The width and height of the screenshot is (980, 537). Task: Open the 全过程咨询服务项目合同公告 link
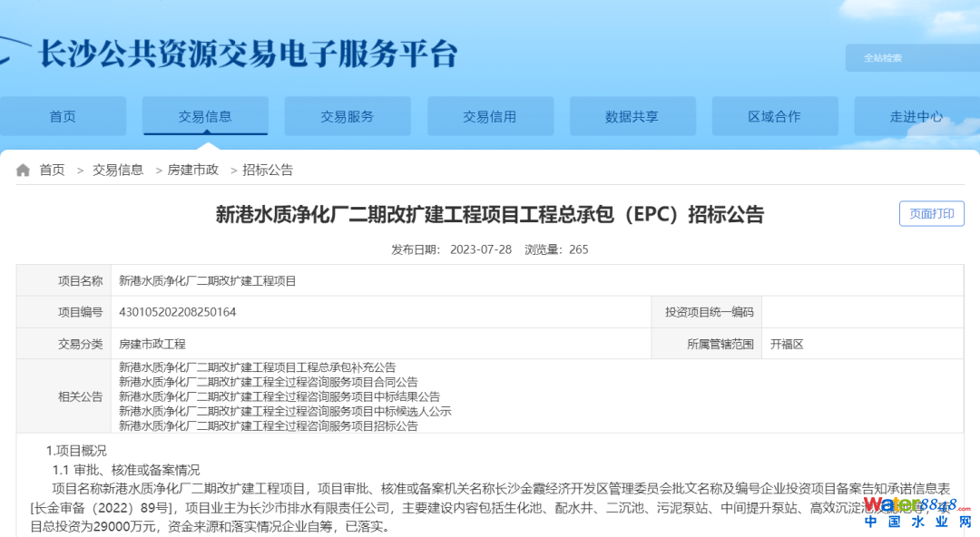coord(269,382)
